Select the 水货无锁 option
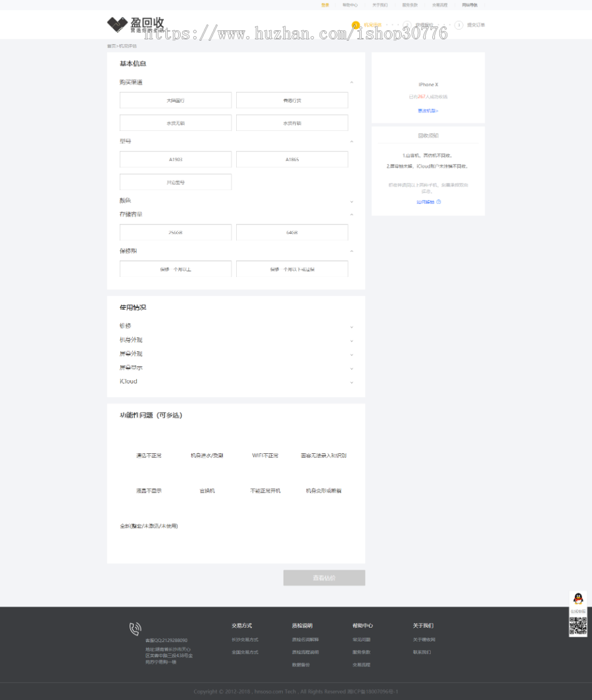This screenshot has width=592, height=700. click(176, 123)
